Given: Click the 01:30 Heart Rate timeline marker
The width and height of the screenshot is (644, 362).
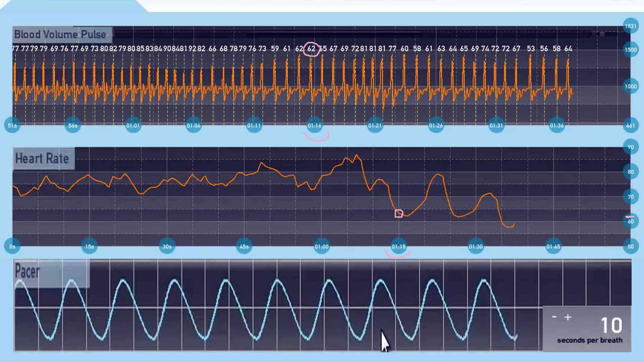Looking at the screenshot, I should pos(476,246).
